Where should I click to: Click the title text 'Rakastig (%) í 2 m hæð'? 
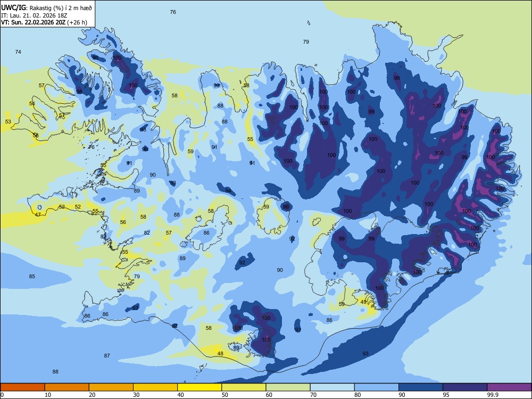point(61,8)
